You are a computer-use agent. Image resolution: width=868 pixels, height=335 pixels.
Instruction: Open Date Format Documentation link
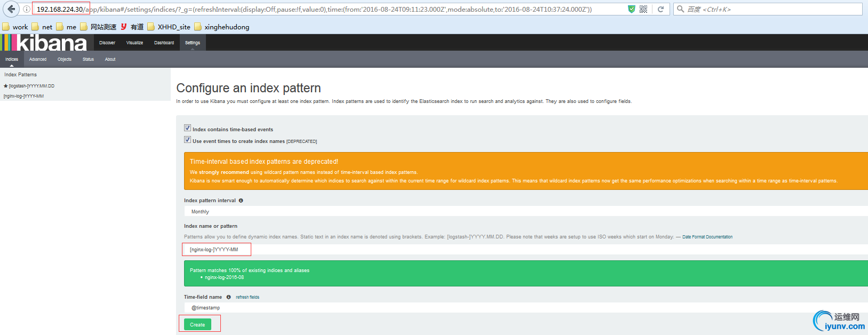(707, 237)
